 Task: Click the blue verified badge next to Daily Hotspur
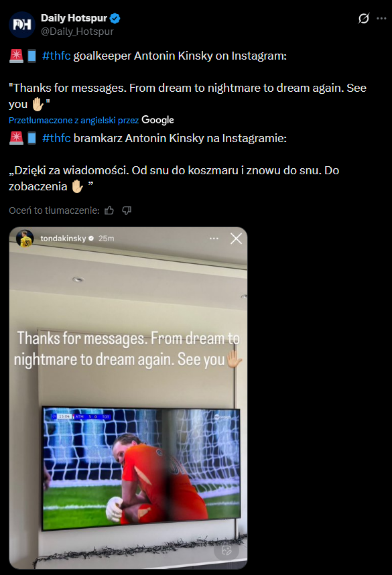[x=115, y=18]
